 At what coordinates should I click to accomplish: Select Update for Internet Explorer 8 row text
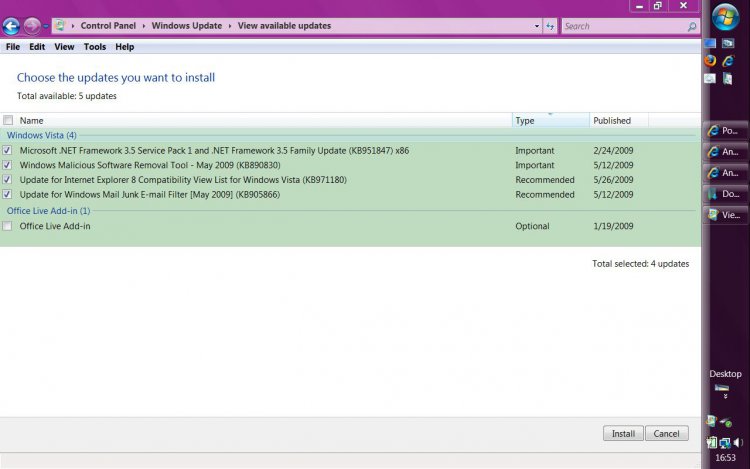(183, 180)
